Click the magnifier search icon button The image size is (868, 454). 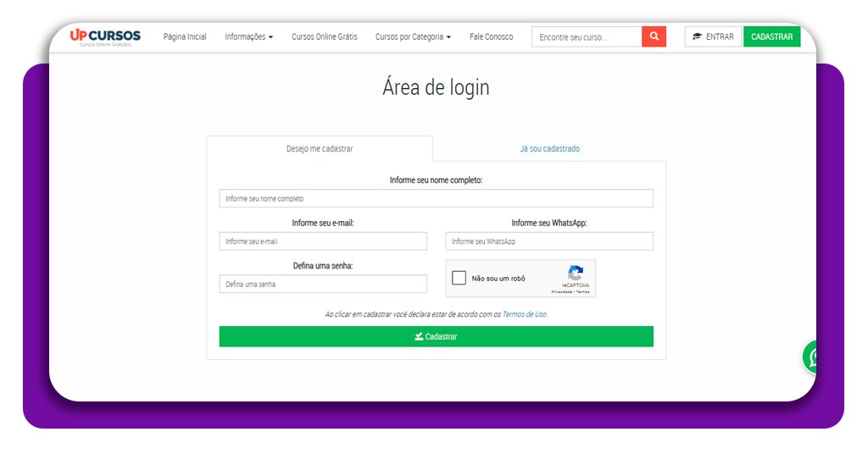pos(654,36)
